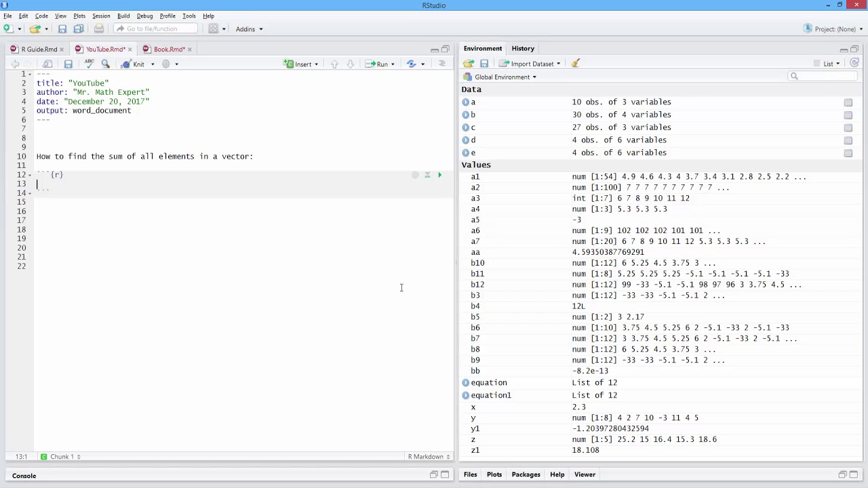Save the current document from the main toolbar
Screen dimensions: 868x488
[x=62, y=28]
